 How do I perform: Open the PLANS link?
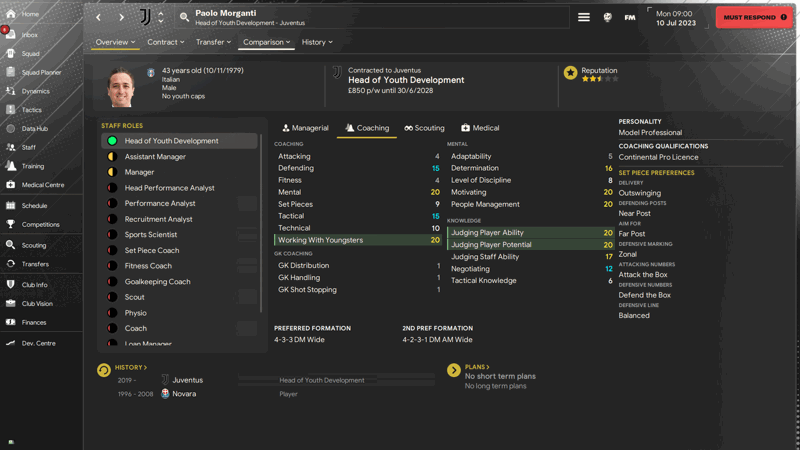pos(477,367)
